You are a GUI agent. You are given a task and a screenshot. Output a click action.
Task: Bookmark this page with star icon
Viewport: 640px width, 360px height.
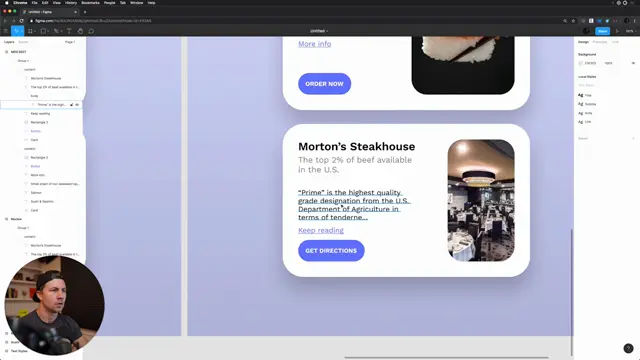(573, 21)
